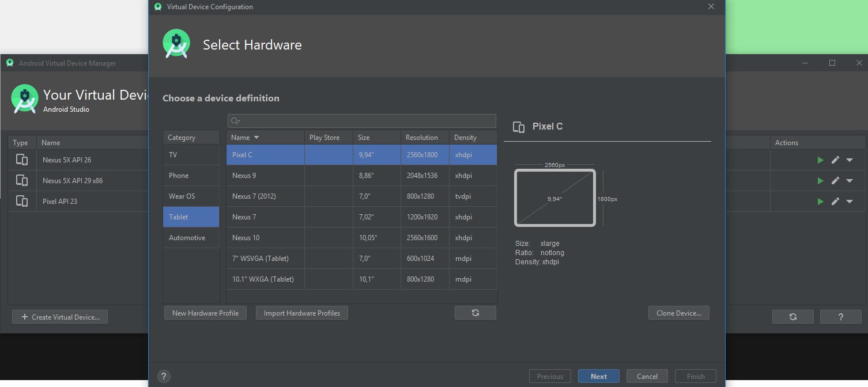This screenshot has height=387, width=868.
Task: Launch Pixel API 23 emulator play icon
Action: tap(820, 202)
